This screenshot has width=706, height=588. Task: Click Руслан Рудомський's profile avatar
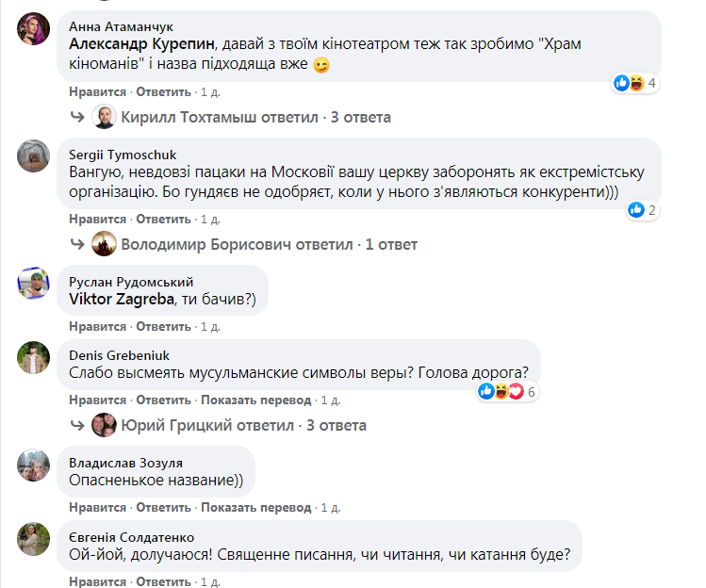34,284
